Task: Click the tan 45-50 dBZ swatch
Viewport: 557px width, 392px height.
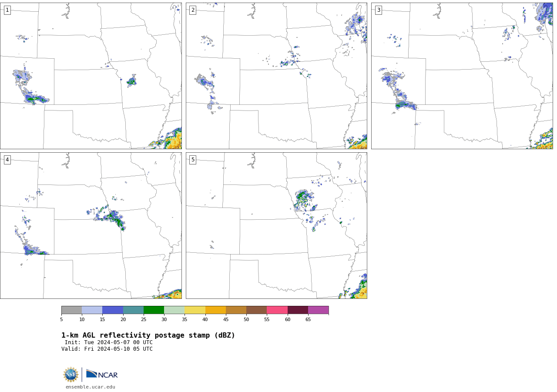Action: 236,310
